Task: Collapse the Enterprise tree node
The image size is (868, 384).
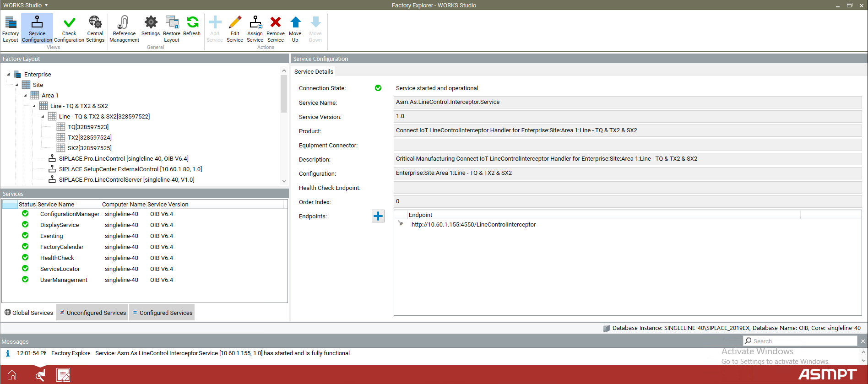Action: click(8, 74)
